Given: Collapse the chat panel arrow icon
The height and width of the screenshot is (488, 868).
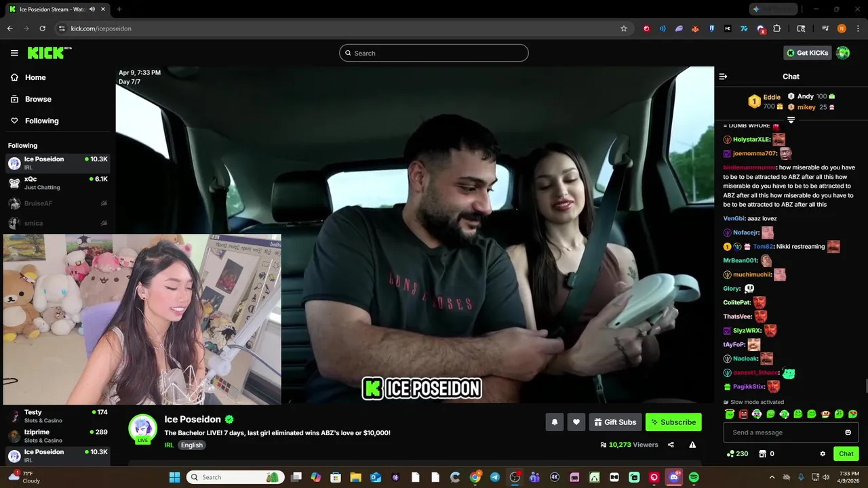Looking at the screenshot, I should [723, 77].
